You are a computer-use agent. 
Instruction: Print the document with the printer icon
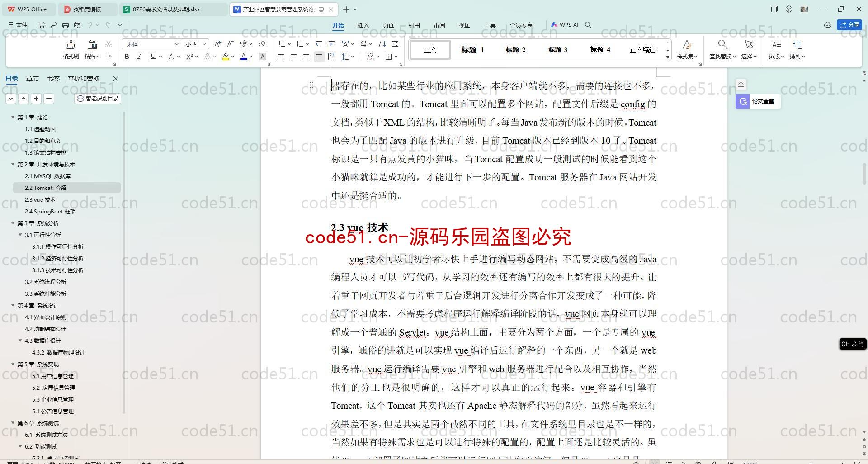[x=66, y=25]
